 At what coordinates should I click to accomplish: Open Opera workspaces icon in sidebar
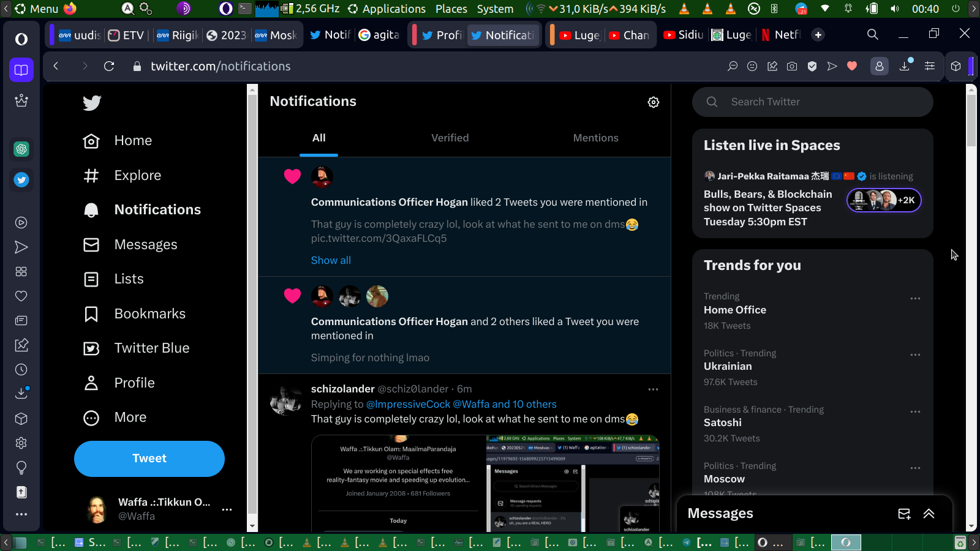21,70
